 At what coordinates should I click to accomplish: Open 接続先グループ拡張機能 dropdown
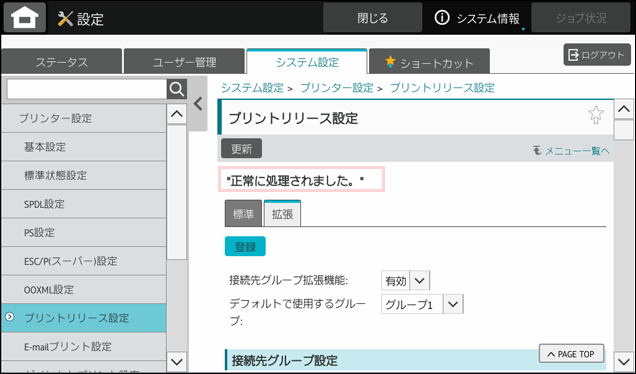tap(406, 281)
